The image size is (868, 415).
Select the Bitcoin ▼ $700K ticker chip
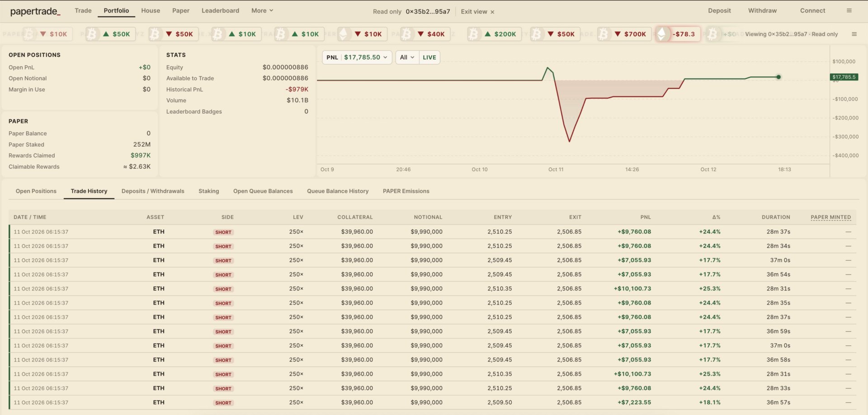pos(624,34)
